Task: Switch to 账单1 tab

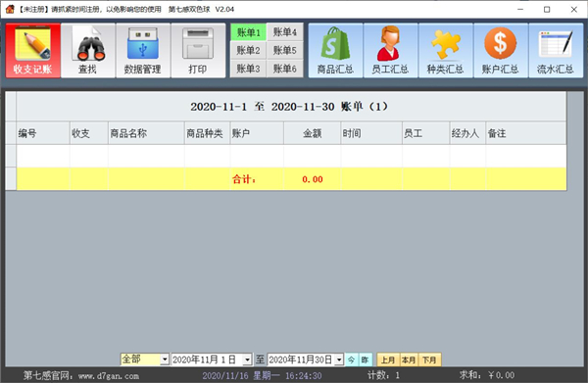Action: coord(248,32)
